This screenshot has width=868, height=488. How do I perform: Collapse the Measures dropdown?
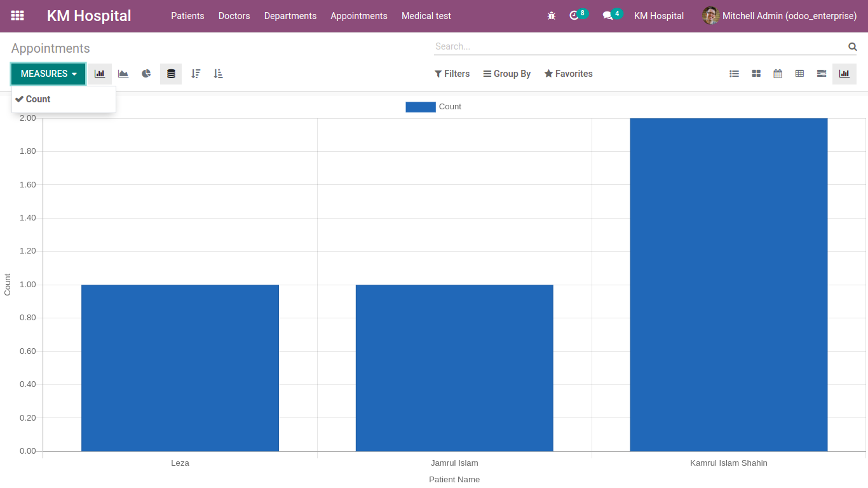[48, 74]
